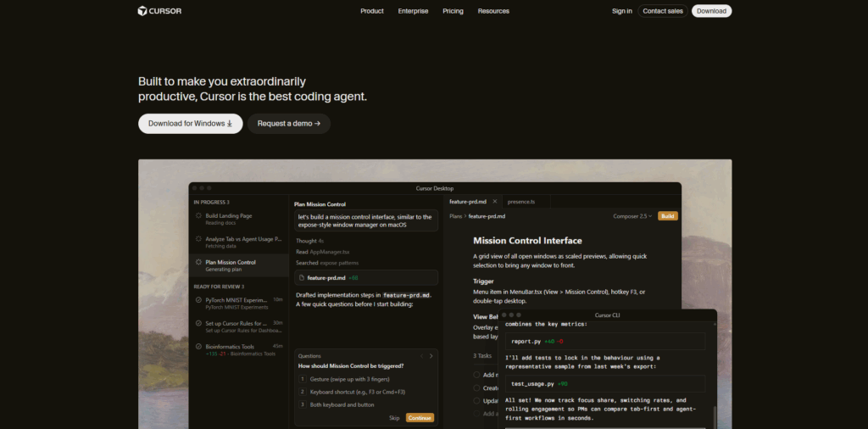The height and width of the screenshot is (429, 868).
Task: Click Request a demo button
Action: pyautogui.click(x=289, y=124)
